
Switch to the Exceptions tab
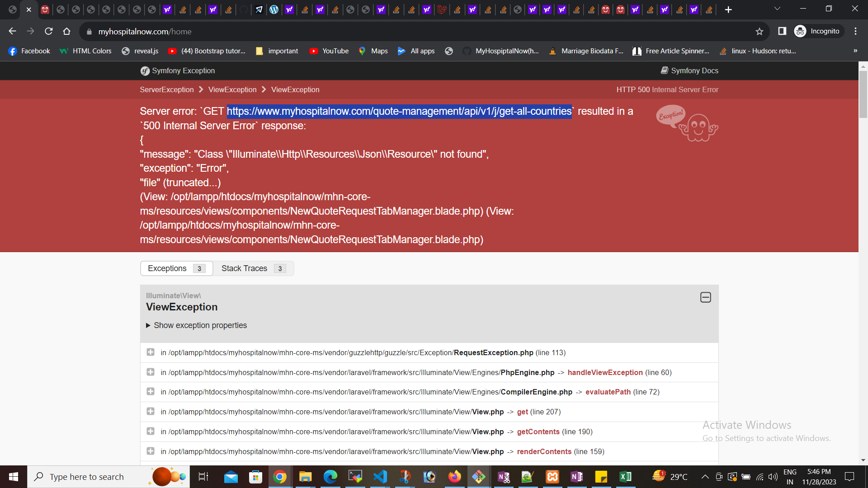click(x=177, y=268)
